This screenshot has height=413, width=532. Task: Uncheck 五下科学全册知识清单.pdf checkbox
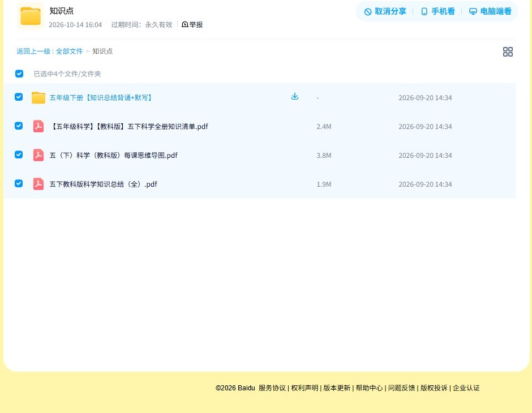19,126
